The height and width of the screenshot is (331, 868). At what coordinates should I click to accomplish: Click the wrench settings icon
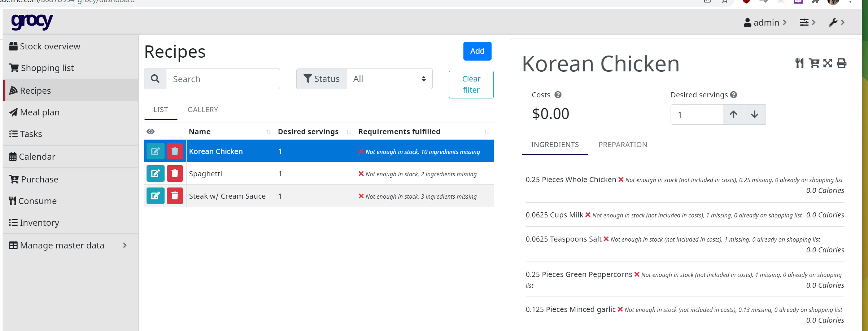pos(834,22)
